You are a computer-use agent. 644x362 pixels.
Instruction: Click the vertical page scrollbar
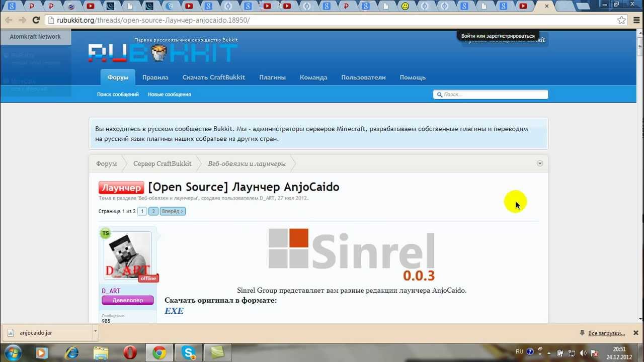(x=640, y=176)
